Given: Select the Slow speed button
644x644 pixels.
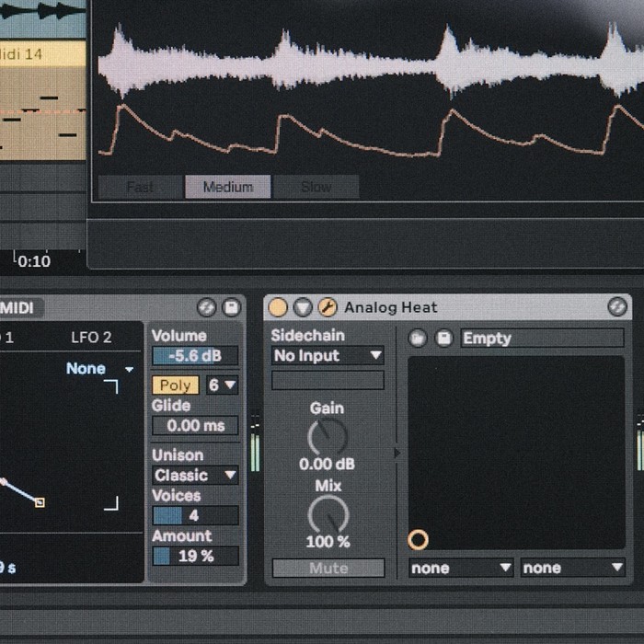Looking at the screenshot, I should click(316, 187).
